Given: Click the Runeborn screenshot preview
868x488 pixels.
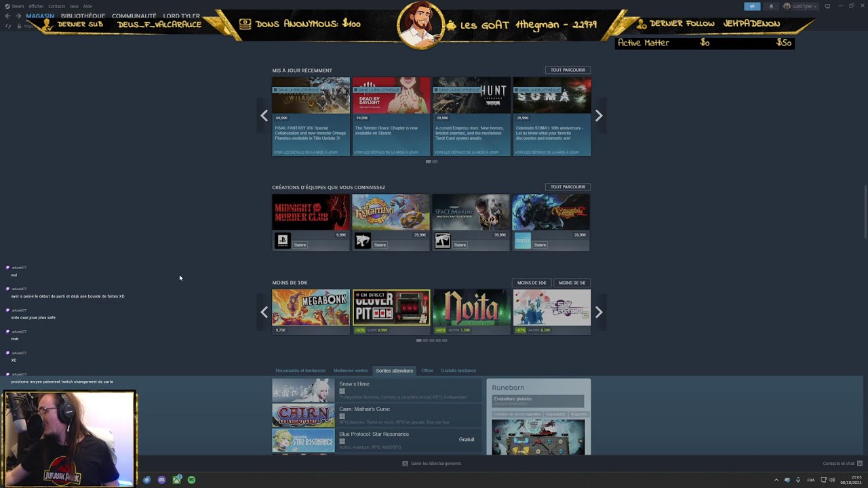Looking at the screenshot, I should click(538, 437).
